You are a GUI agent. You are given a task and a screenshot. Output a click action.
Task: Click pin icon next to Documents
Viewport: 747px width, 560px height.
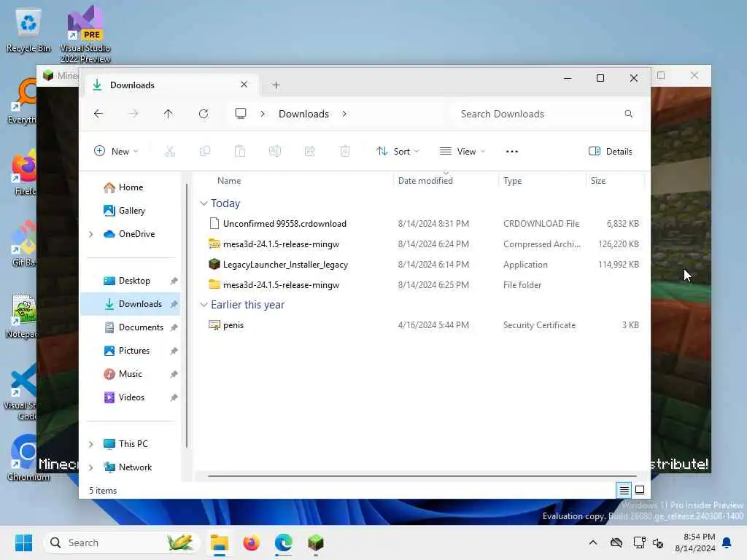tap(174, 327)
